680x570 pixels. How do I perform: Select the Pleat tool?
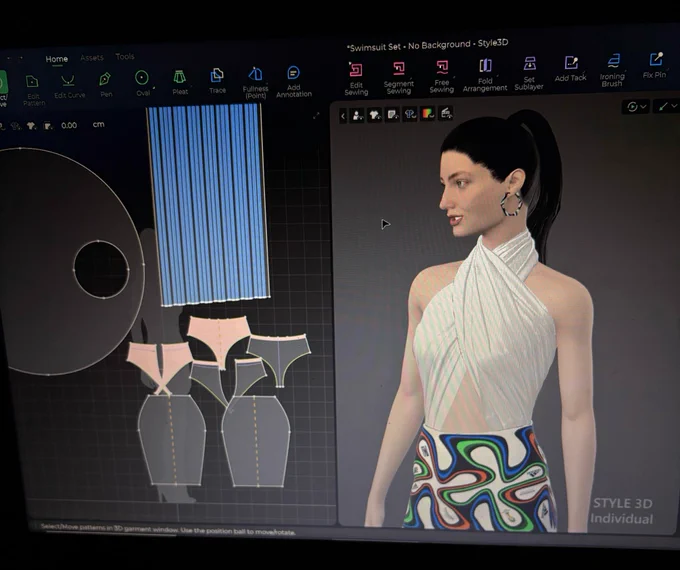(180, 82)
